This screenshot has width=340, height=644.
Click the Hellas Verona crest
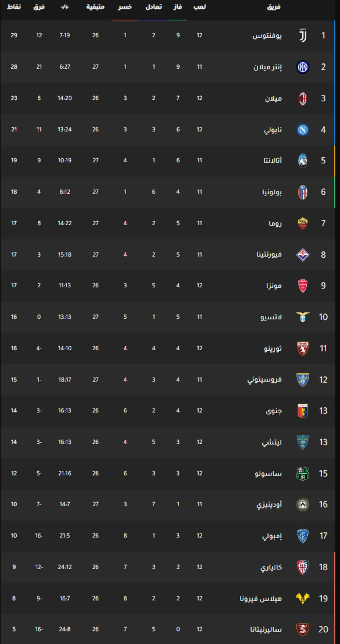303,598
